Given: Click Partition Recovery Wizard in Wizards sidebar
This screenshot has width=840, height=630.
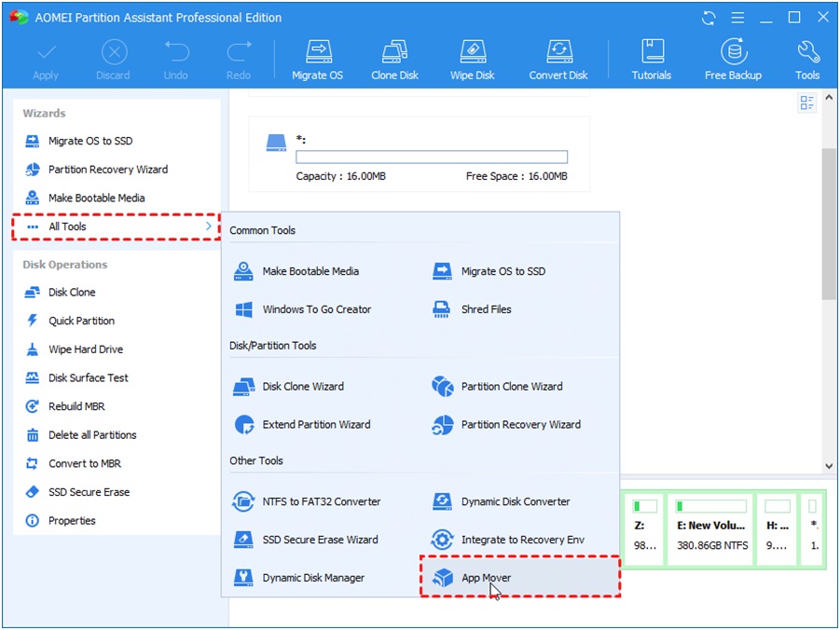Looking at the screenshot, I should tap(107, 170).
